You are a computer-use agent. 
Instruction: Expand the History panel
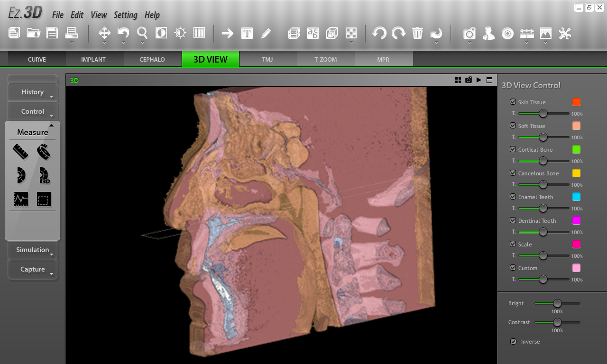(x=33, y=92)
